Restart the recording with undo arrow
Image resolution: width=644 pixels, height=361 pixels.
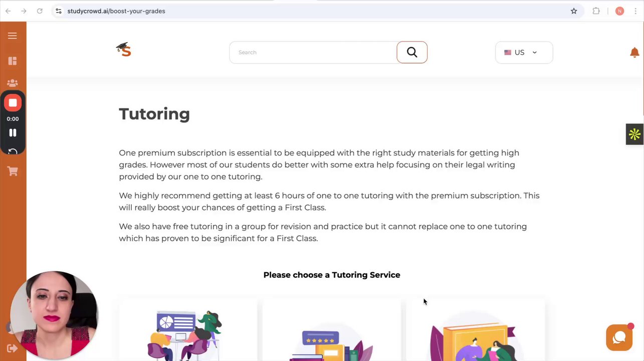point(13,151)
